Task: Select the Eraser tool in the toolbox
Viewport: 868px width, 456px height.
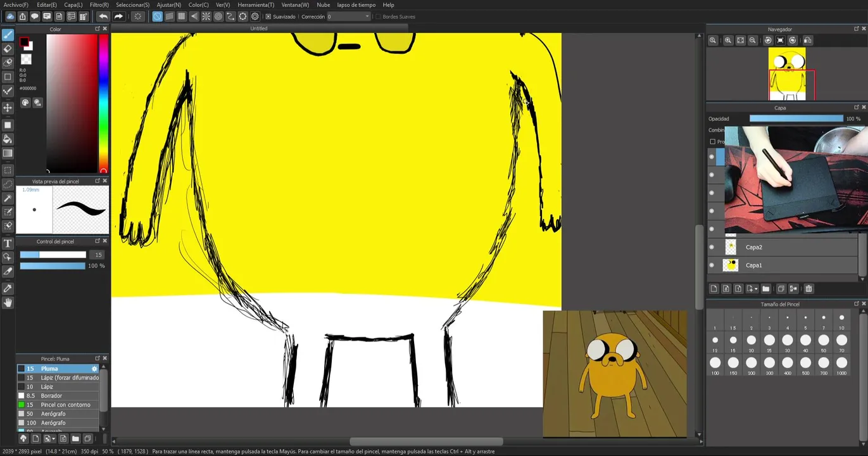Action: [x=8, y=49]
